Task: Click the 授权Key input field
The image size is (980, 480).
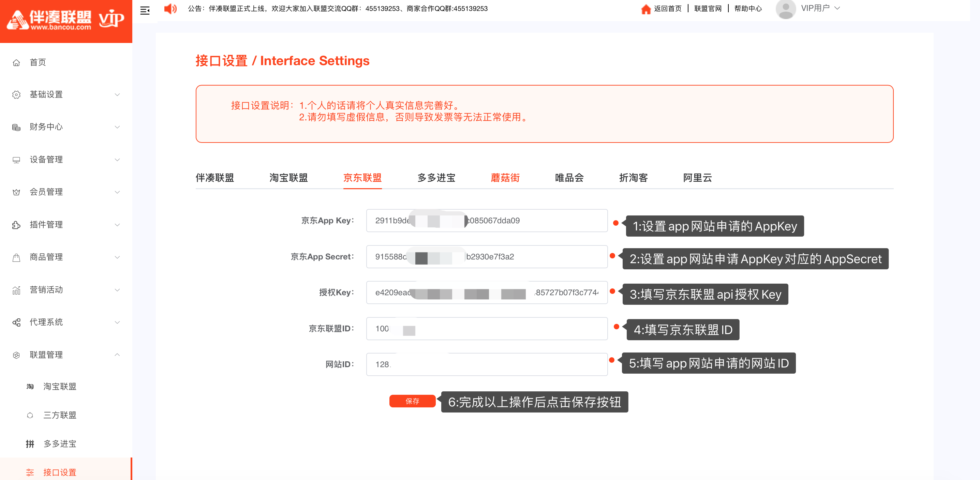Action: pos(487,292)
